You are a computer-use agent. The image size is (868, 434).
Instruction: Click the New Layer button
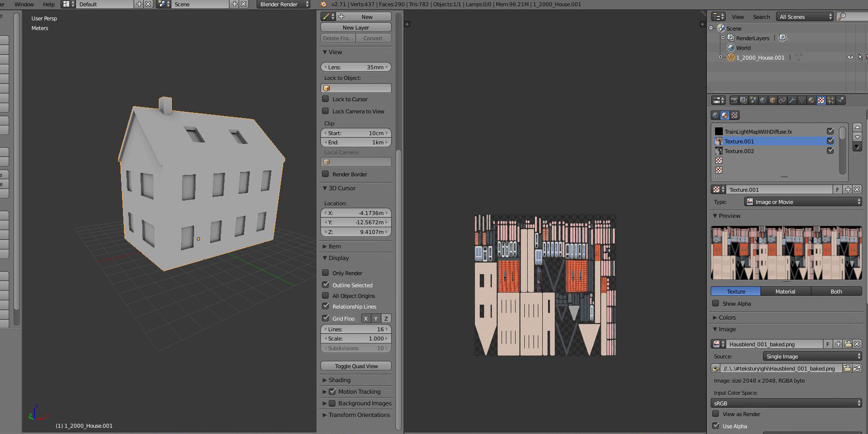click(x=356, y=28)
